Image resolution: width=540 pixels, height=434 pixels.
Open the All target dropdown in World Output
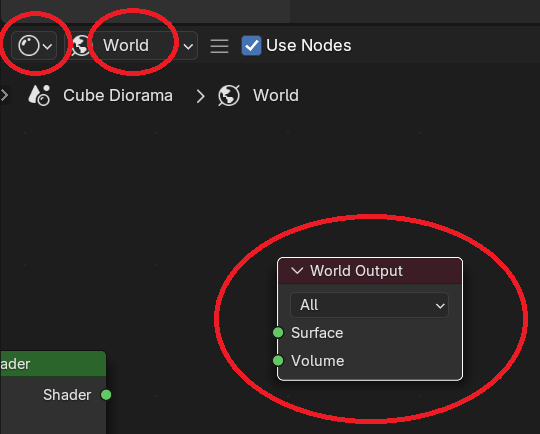click(x=370, y=305)
